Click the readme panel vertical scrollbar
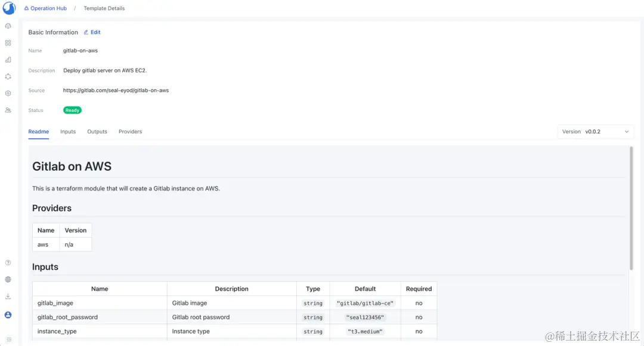 click(x=631, y=208)
